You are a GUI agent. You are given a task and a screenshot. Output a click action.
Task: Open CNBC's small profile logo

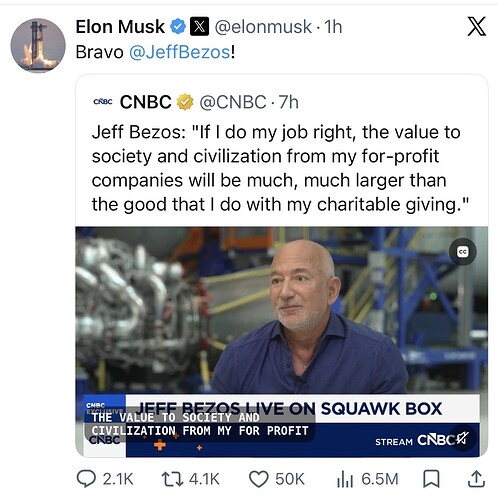[103, 102]
